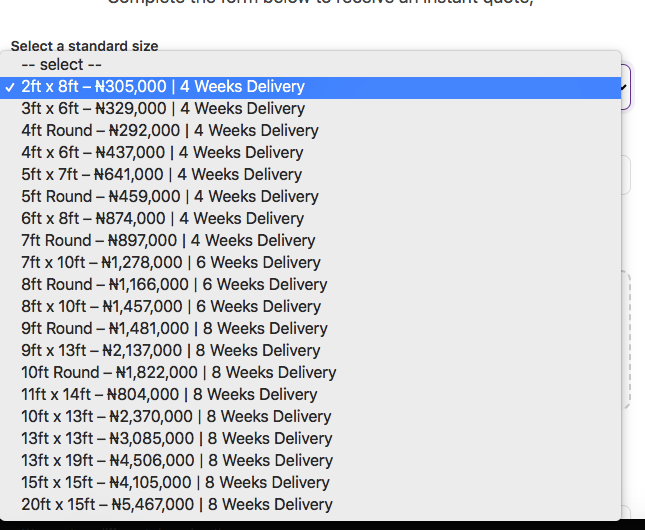The width and height of the screenshot is (645, 530).
Task: Choose 8ft Round ₦1,166,000 option
Action: pos(174,285)
